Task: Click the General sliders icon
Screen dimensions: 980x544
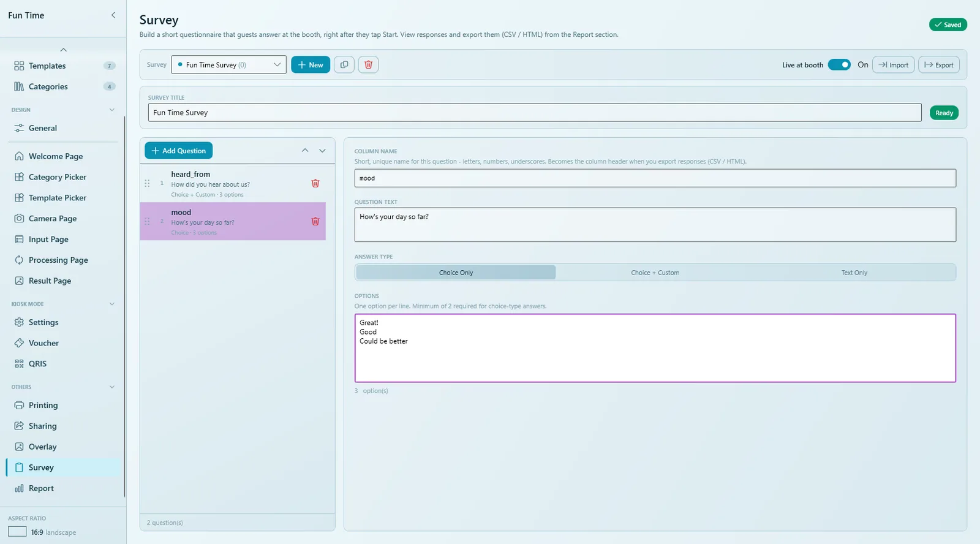Action: click(x=19, y=128)
